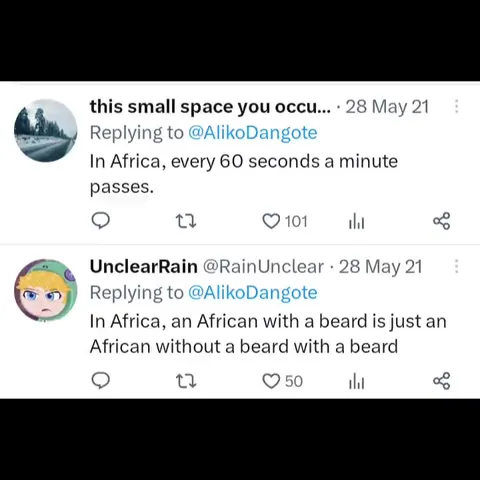Viewport: 480px width, 480px height.
Task: Open the snowy road profile picture
Action: [x=46, y=130]
